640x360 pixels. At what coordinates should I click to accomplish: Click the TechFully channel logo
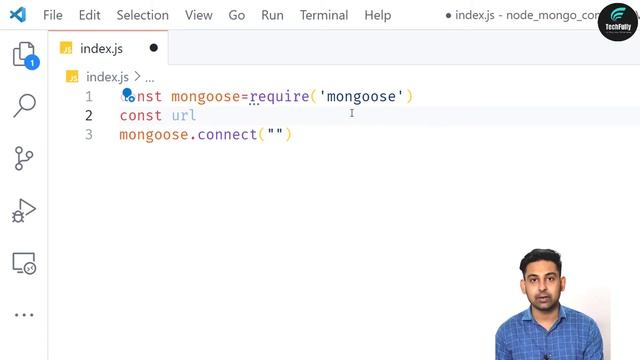coord(618,22)
